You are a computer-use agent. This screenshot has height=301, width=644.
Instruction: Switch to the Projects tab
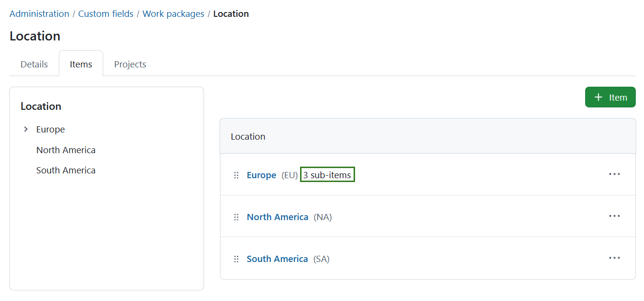click(x=130, y=64)
